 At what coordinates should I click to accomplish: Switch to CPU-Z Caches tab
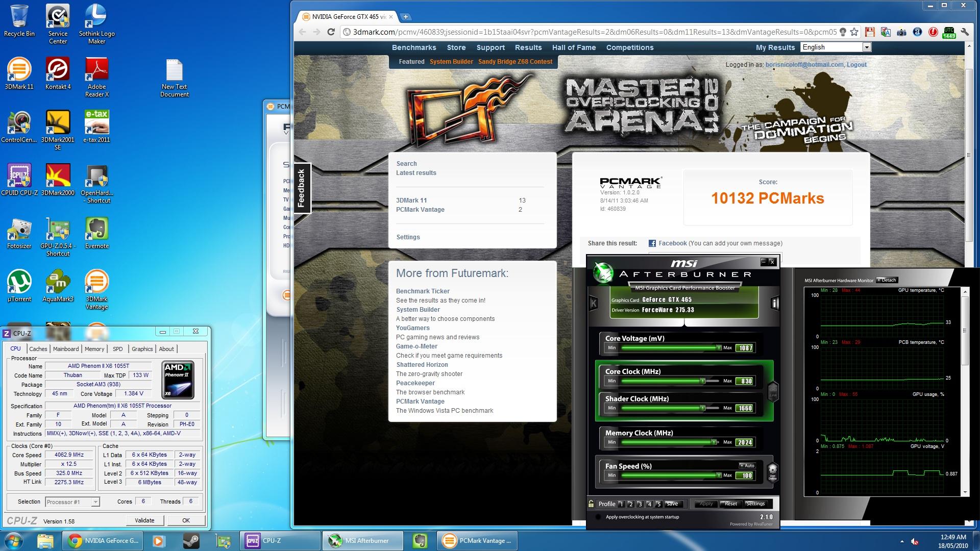pos(38,349)
